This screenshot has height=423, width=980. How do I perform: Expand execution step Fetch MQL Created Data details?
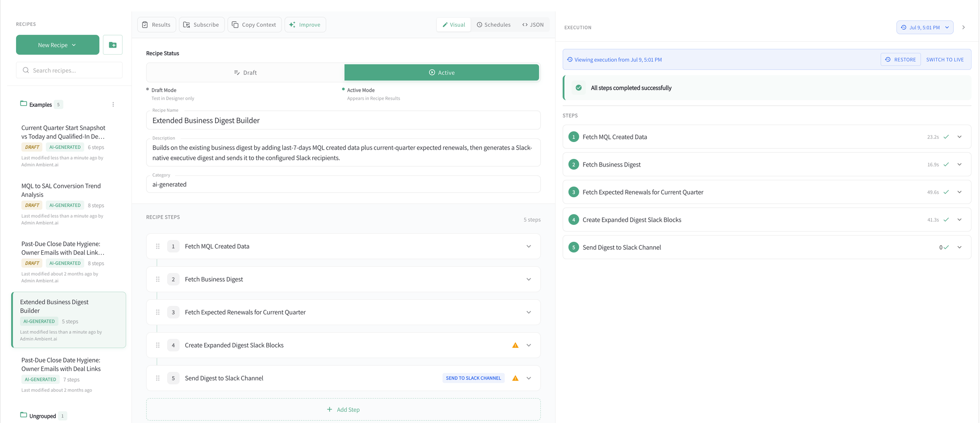coord(960,137)
